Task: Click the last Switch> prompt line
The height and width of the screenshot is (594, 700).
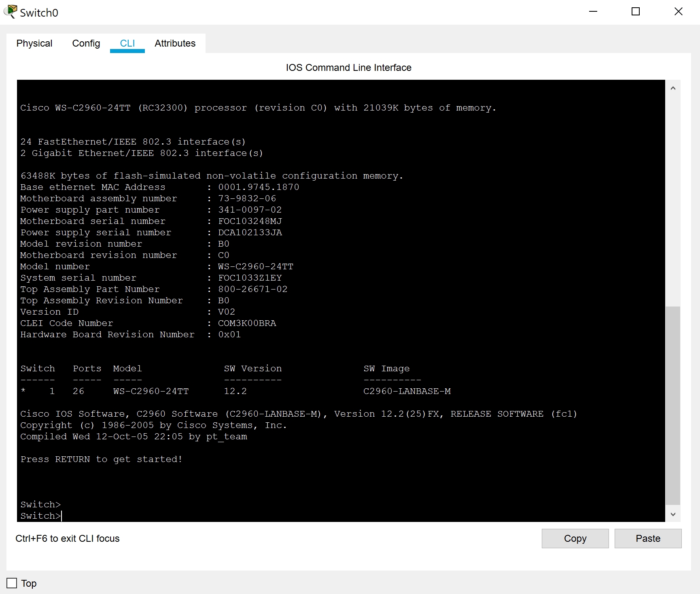Action: (x=41, y=516)
